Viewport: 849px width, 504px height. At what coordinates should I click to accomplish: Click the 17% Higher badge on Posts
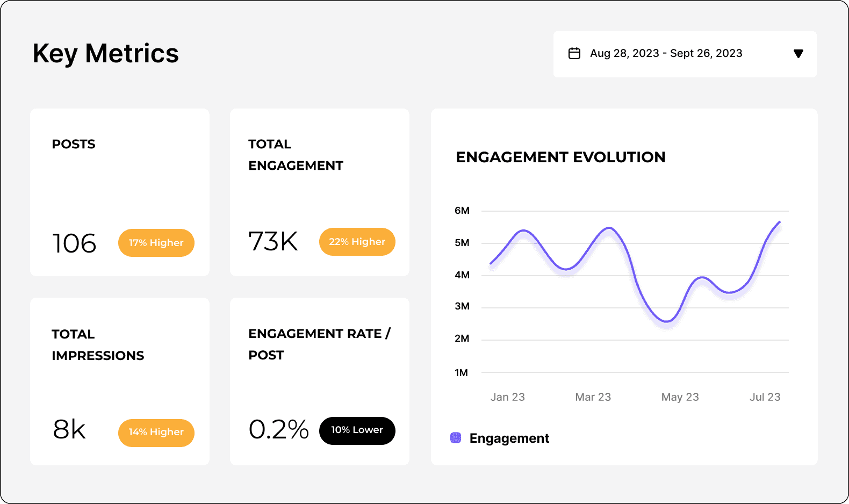click(x=156, y=243)
